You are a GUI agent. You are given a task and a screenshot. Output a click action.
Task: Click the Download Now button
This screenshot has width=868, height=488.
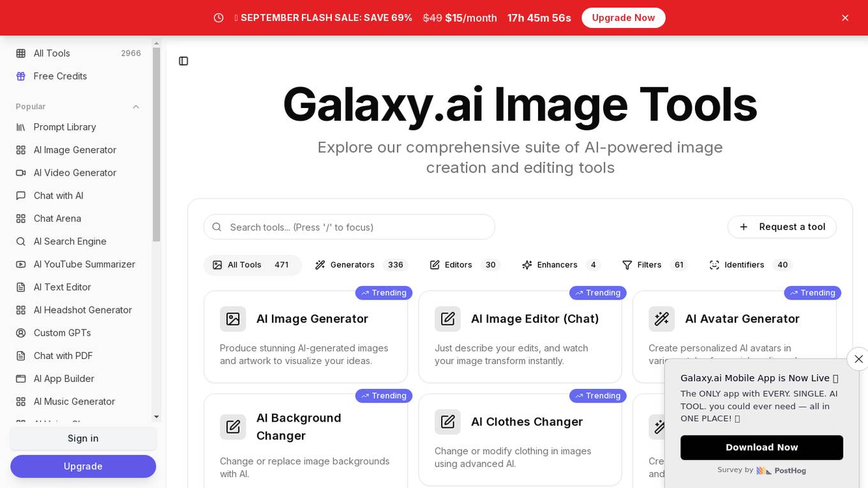tap(761, 448)
